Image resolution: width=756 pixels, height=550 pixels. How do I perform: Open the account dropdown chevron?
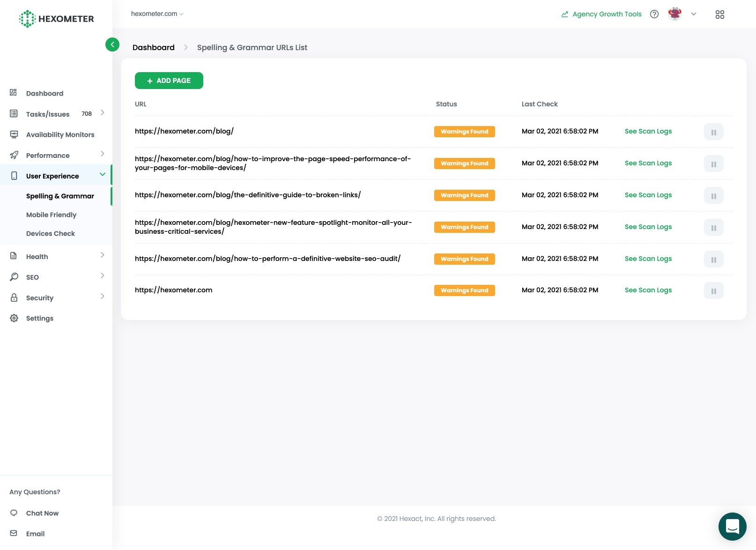[694, 14]
